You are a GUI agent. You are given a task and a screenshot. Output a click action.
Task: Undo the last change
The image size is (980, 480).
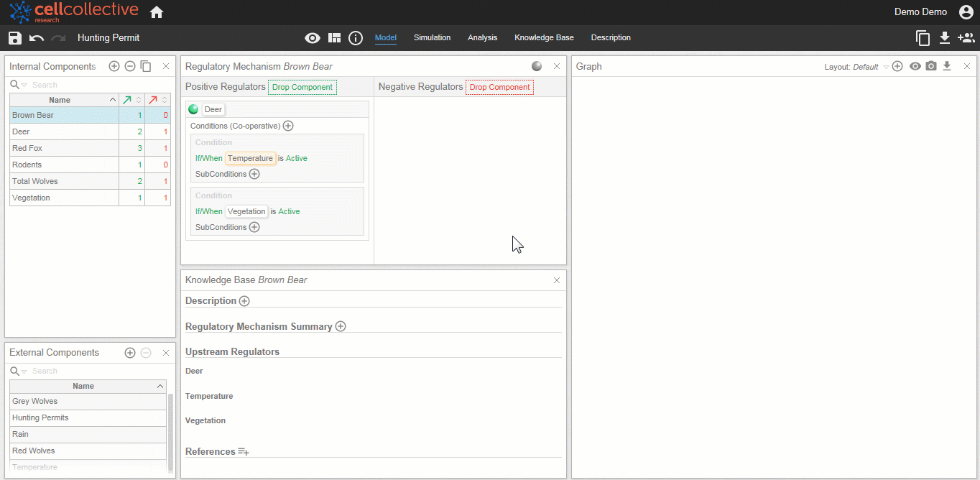point(37,38)
